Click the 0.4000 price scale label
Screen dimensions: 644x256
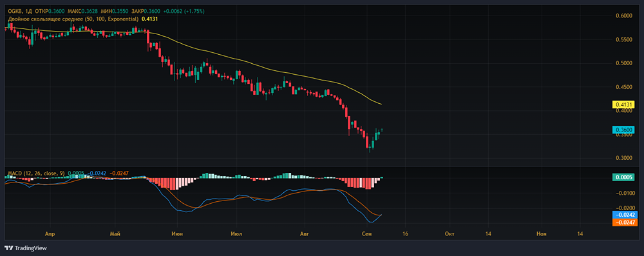point(625,111)
